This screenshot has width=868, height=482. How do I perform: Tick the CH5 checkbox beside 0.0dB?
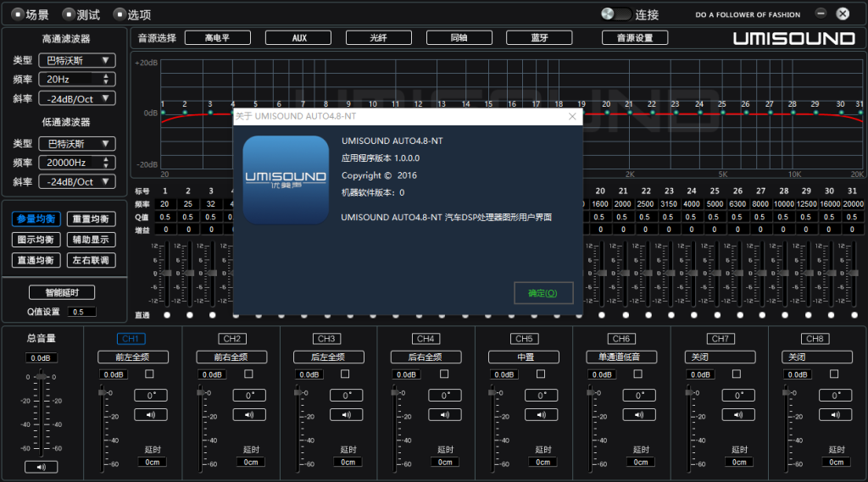point(541,374)
